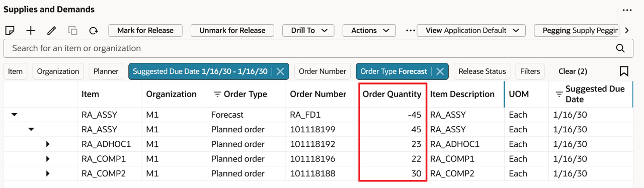The width and height of the screenshot is (644, 188).
Task: Remove the Order Type Forecast filter chip
Action: click(440, 71)
